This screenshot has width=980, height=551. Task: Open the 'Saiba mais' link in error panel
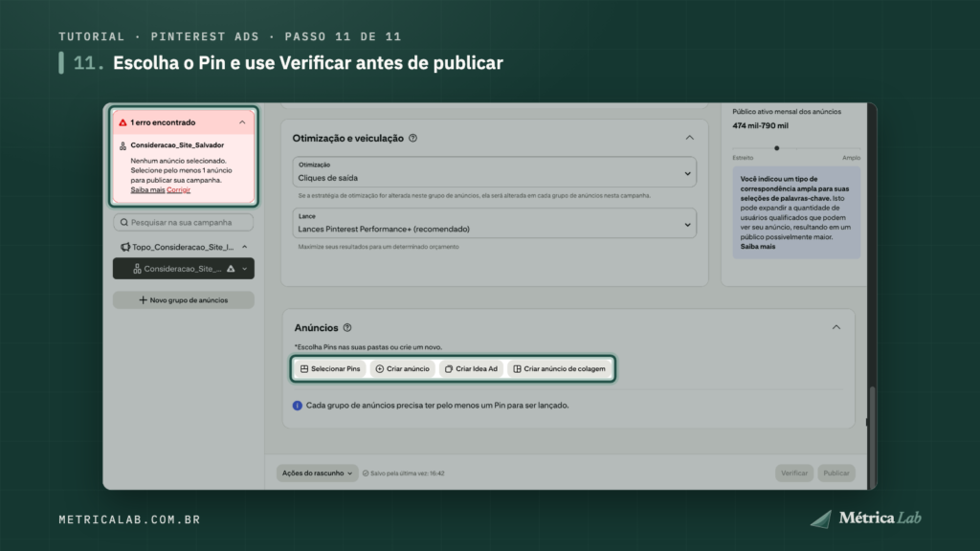point(147,190)
